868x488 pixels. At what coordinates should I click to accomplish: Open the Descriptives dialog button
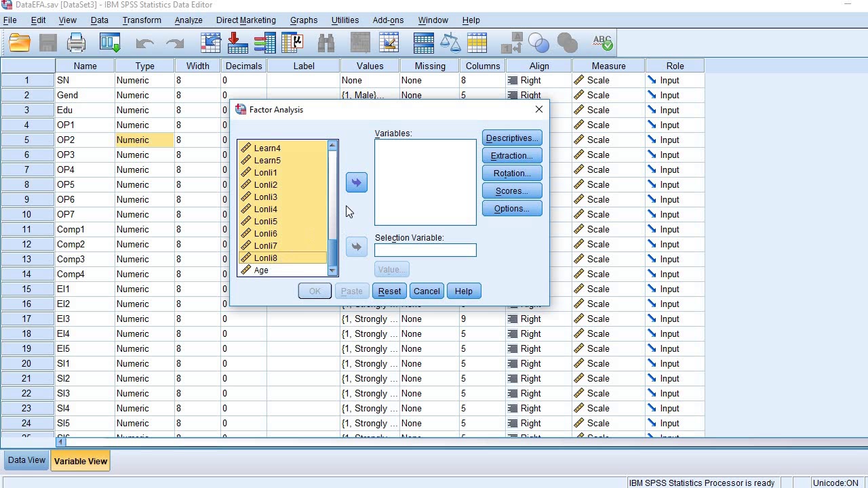pyautogui.click(x=512, y=138)
